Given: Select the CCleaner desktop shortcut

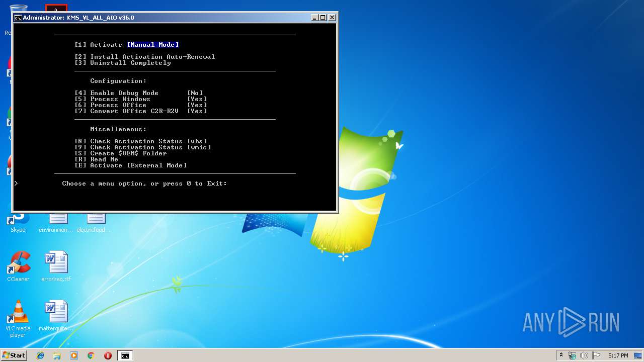Looking at the screenshot, I should pos(18,266).
